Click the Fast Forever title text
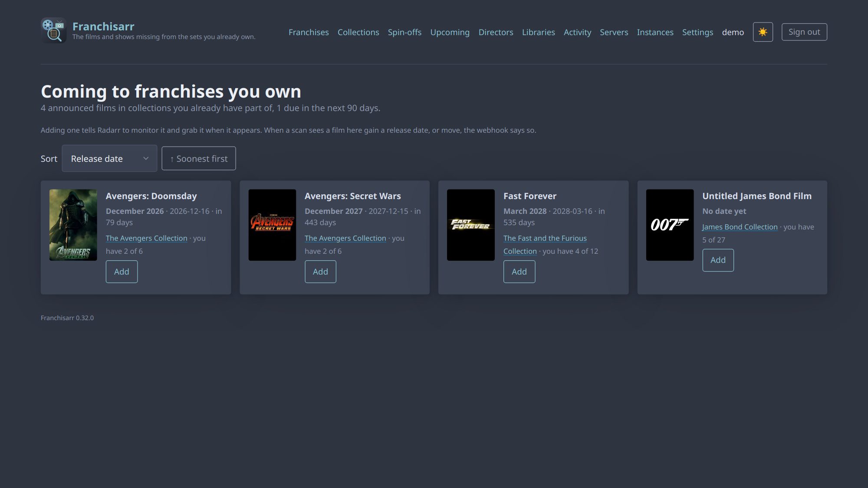This screenshot has height=488, width=868. pyautogui.click(x=530, y=196)
